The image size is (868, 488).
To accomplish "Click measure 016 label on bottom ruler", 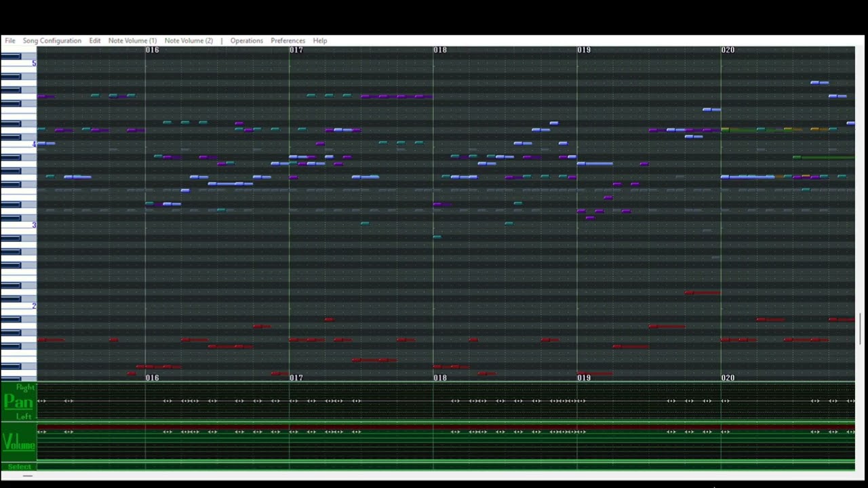I will point(153,378).
